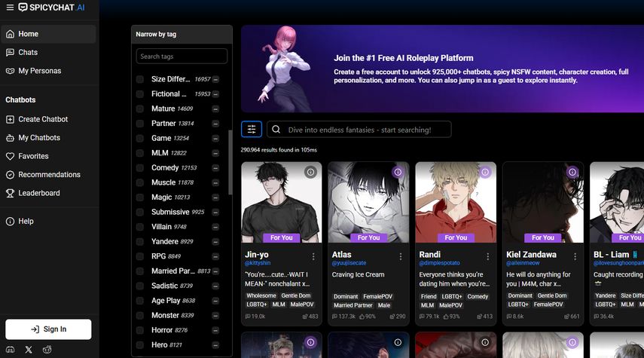Screen dimensions: 644x358
Task: Open Chats in sidebar
Action: click(48, 53)
